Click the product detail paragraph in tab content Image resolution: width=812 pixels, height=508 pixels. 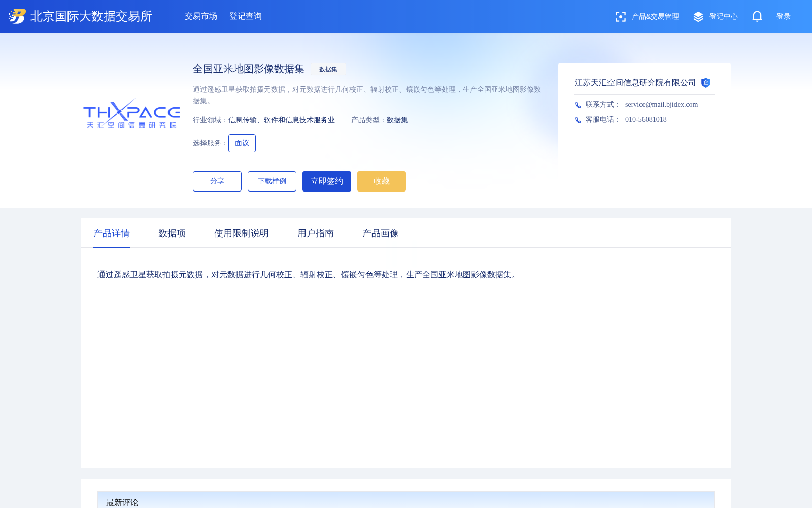(x=309, y=275)
